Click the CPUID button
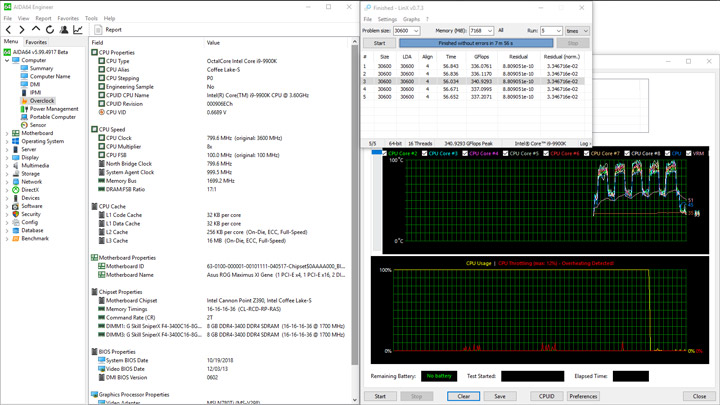Screen dimensions: 720x405 tap(546, 396)
